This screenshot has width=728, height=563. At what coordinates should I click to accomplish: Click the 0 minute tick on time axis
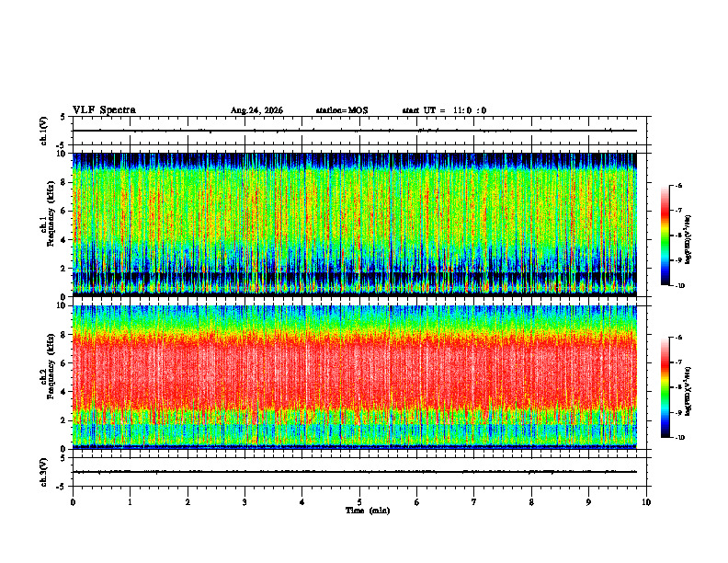point(73,502)
